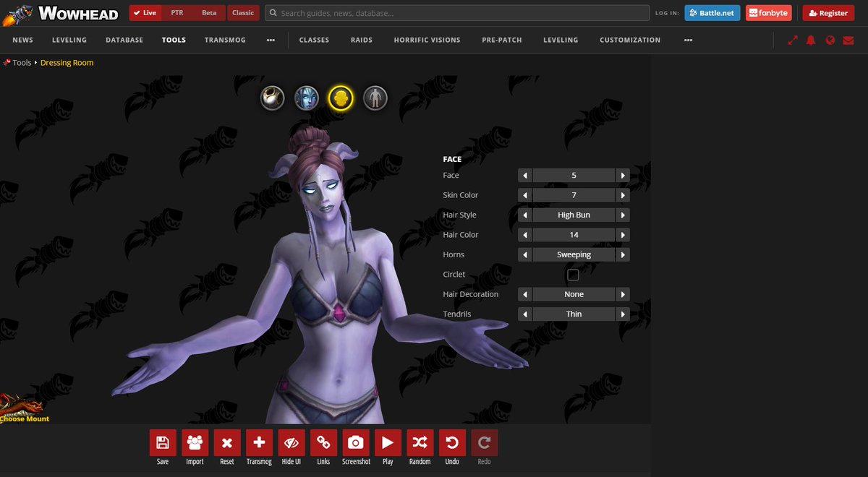Click previous arrow for Skin Color
Viewport: 868px width, 477px height.
525,195
